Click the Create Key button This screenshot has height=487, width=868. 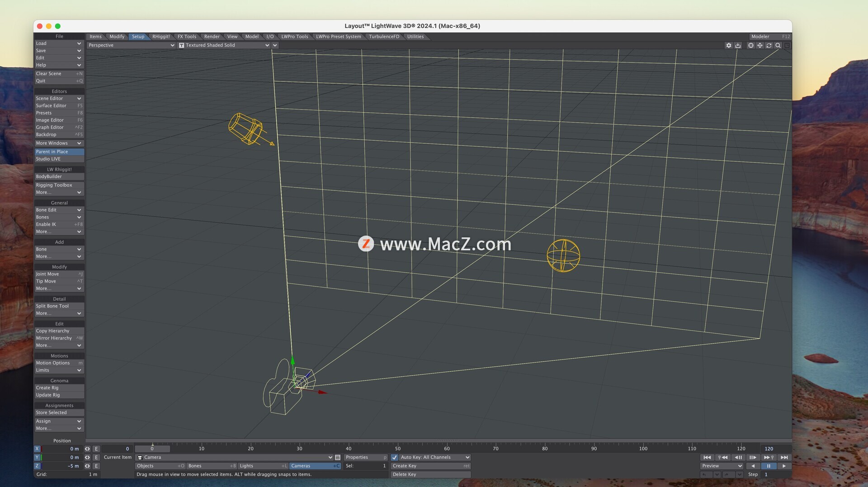[430, 466]
